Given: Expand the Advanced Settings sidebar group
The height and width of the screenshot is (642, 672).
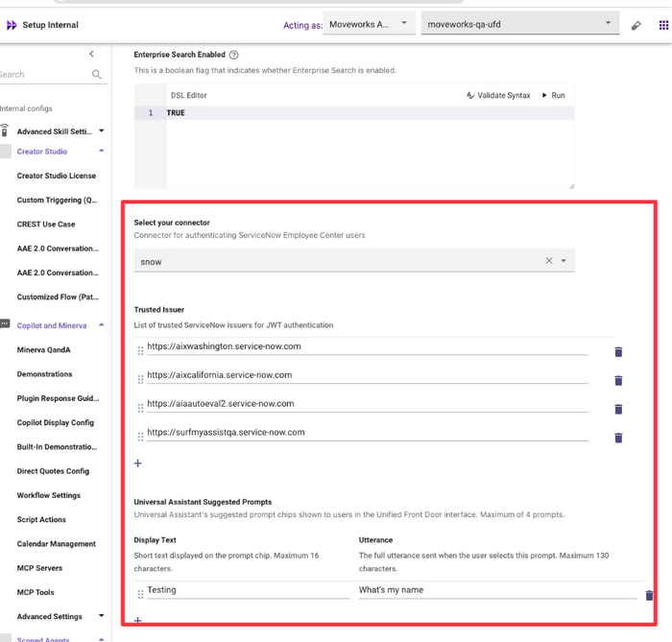Looking at the screenshot, I should coord(102,616).
